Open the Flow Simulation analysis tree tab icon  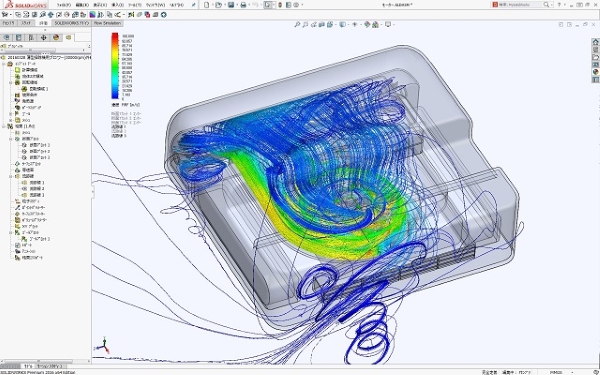[x=68, y=38]
